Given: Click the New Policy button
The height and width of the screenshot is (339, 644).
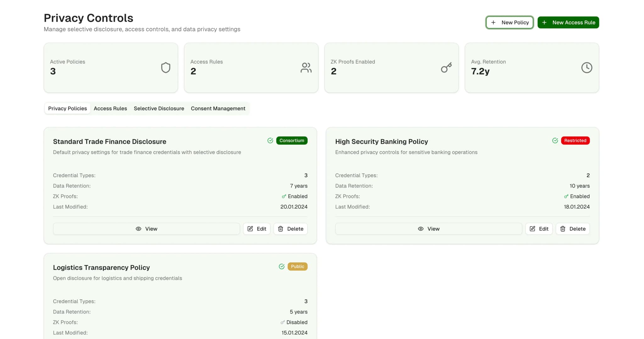Looking at the screenshot, I should pyautogui.click(x=509, y=22).
